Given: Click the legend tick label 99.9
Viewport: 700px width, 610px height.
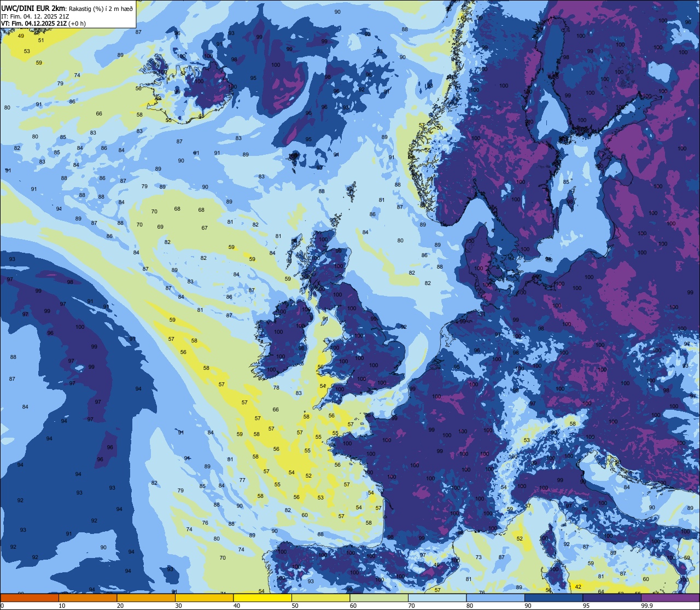Looking at the screenshot, I should coord(647,606).
